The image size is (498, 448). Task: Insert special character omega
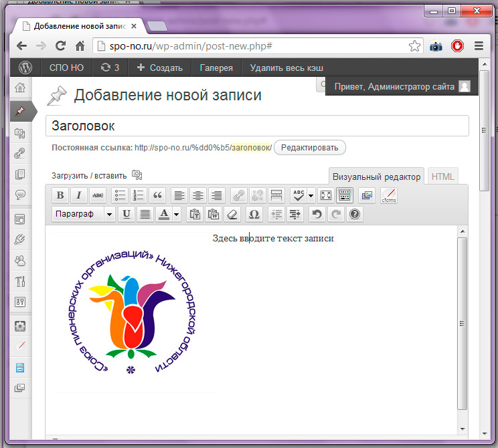[254, 214]
